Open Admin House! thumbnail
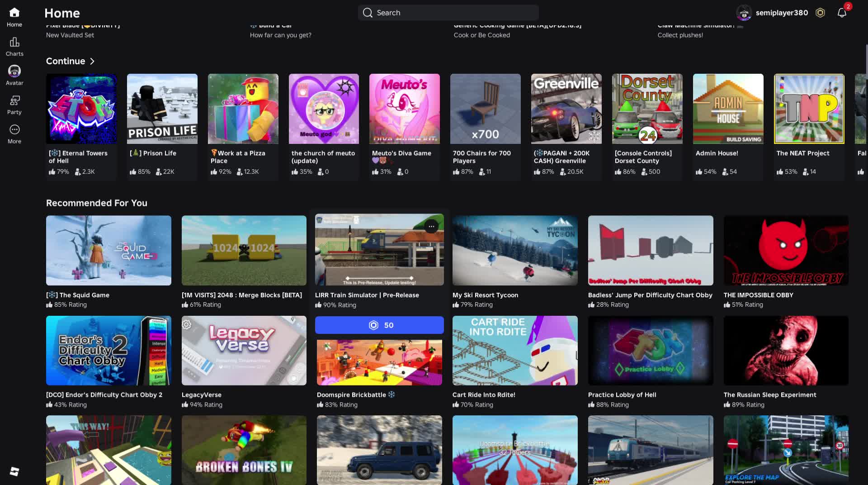Screen dimensions: 868x485 coord(728,109)
